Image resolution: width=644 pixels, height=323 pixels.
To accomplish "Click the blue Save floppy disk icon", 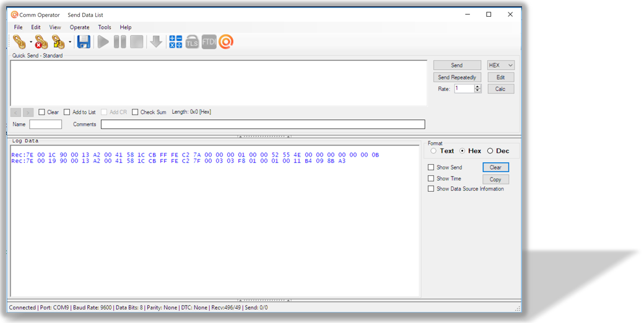I will pyautogui.click(x=84, y=42).
